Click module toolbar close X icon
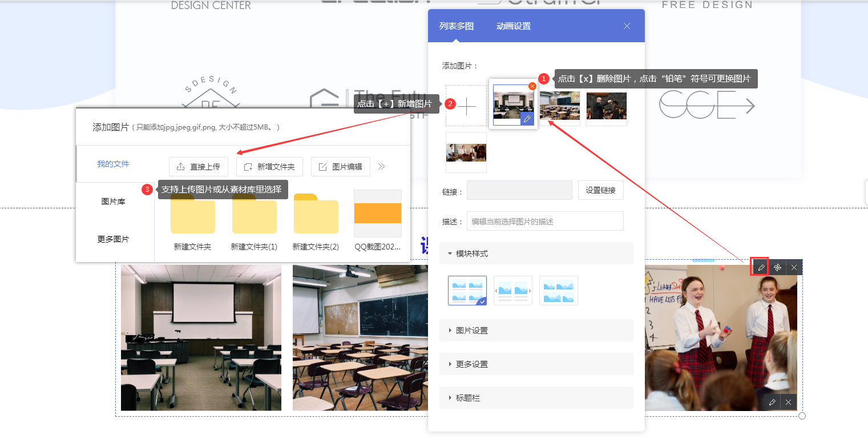Screen dimensions: 868x443 pos(794,267)
